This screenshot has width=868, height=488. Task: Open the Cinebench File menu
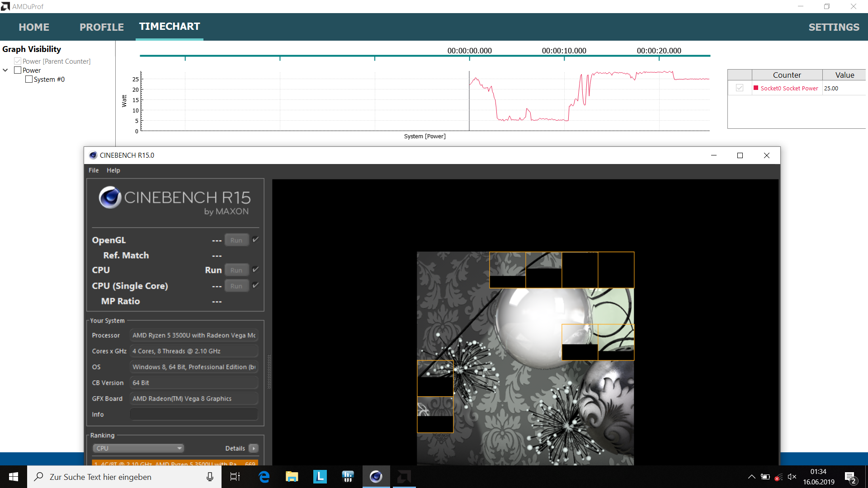click(x=94, y=170)
